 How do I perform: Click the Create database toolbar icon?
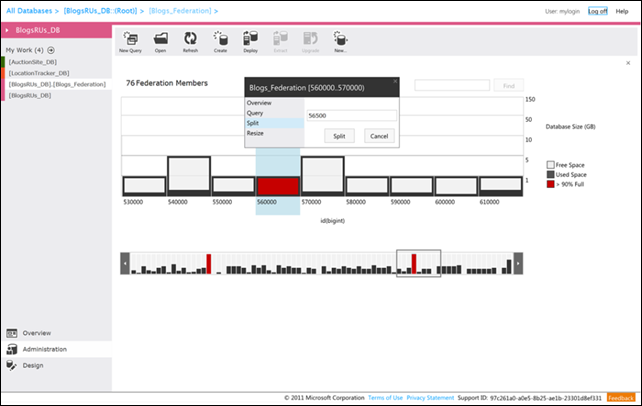pos(220,42)
